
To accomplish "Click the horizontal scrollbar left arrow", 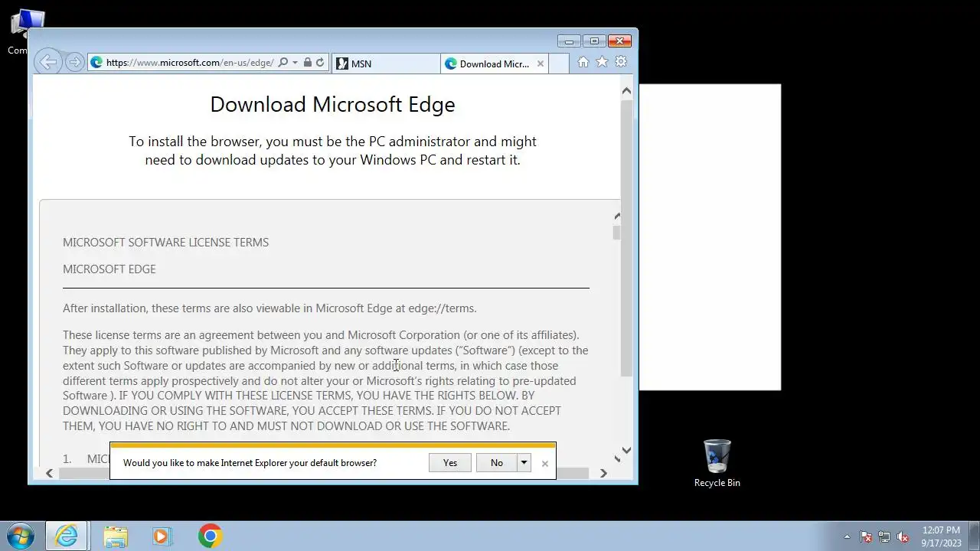I will (49, 473).
